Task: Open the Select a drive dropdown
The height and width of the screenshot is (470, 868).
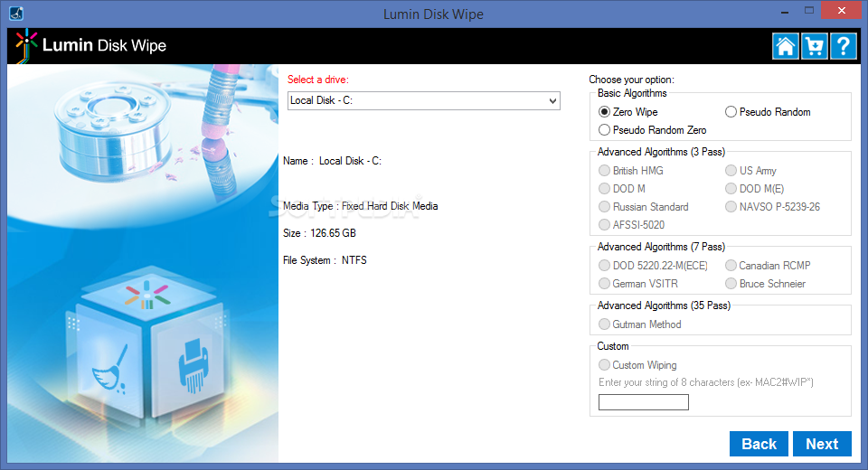Action: point(424,100)
